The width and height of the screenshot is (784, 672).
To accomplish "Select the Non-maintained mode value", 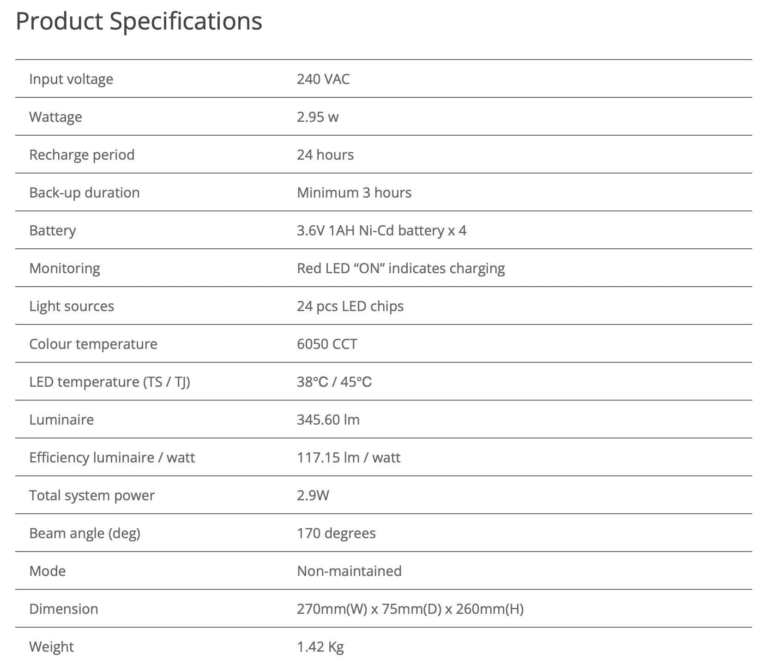I will click(349, 571).
